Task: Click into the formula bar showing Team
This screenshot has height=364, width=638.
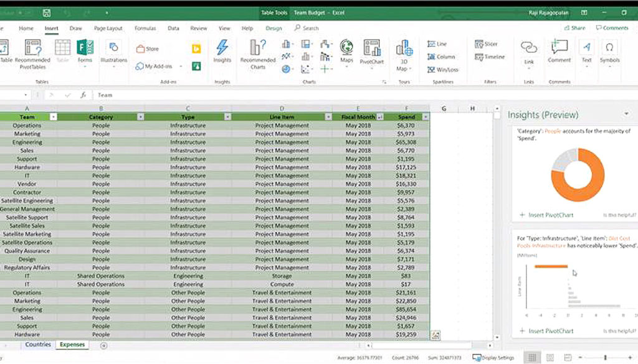Action: [365, 95]
